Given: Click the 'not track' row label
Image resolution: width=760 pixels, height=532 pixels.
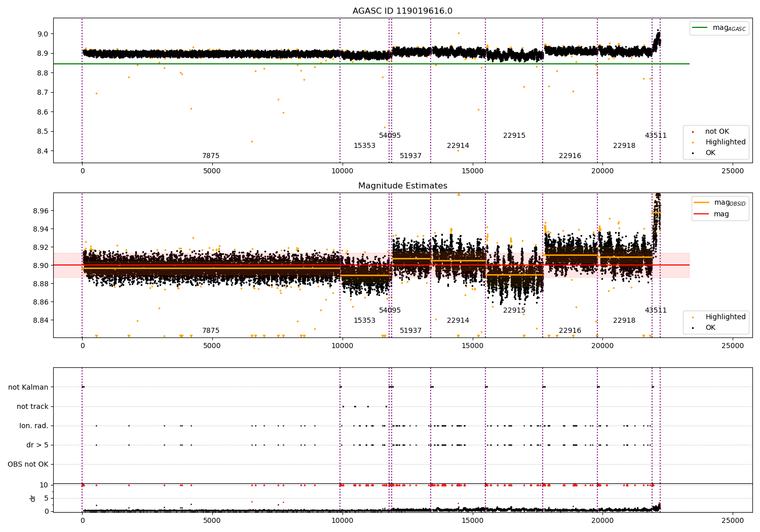Looking at the screenshot, I should coord(32,407).
